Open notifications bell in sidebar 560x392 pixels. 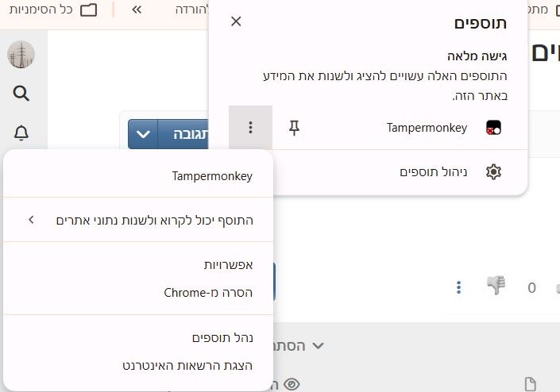point(21,133)
